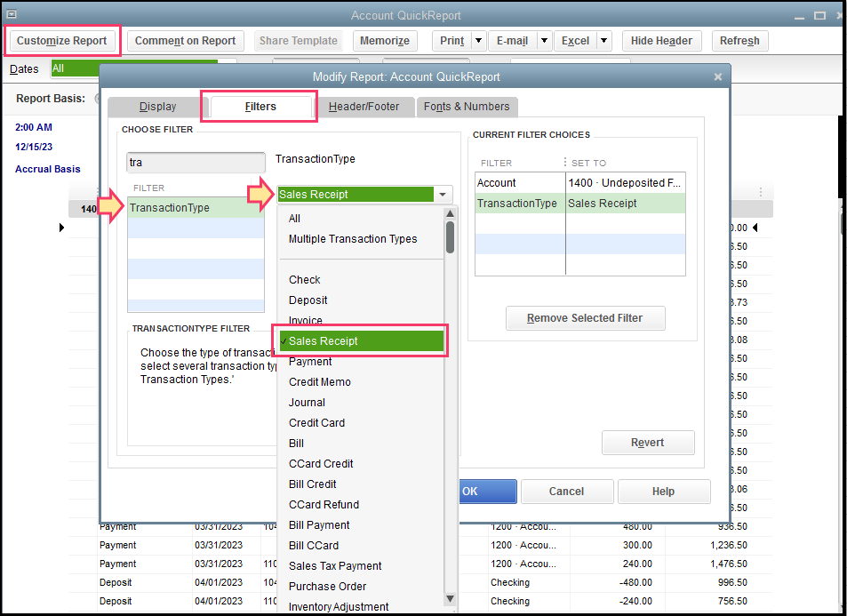Switch to Fonts & Numbers tab
This screenshot has height=616, width=847.
pos(467,107)
